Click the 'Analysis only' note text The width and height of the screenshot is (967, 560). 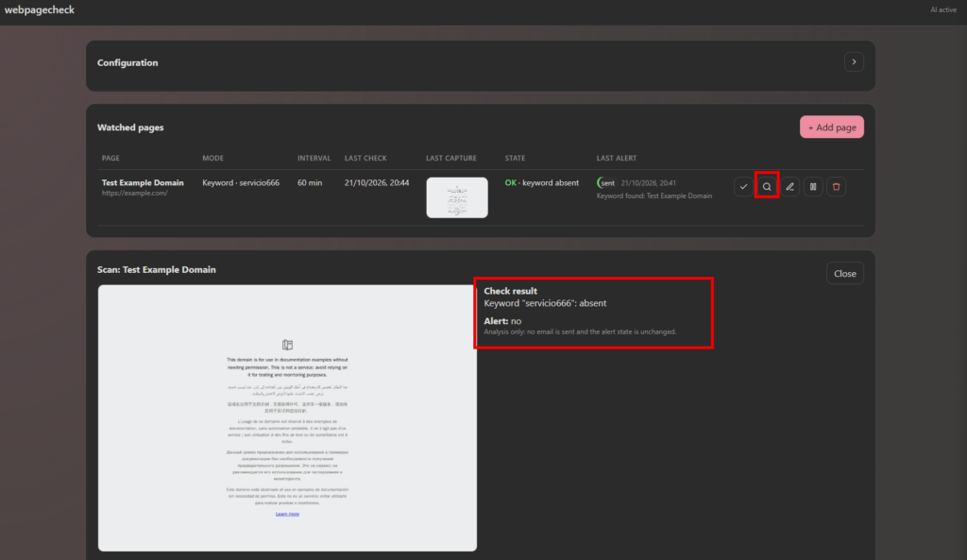click(580, 331)
